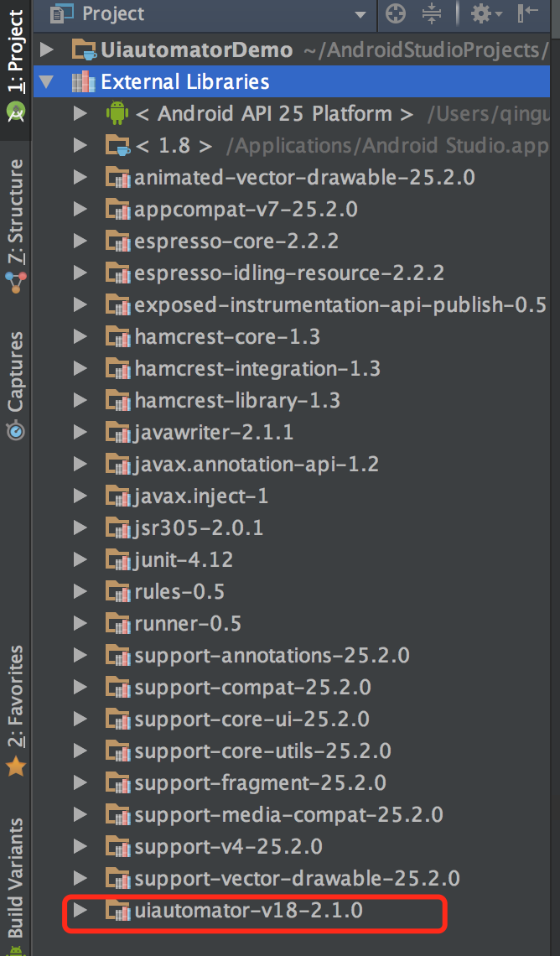
Task: Expand the espresso-core-2.2.2 library arrow
Action: [x=80, y=241]
